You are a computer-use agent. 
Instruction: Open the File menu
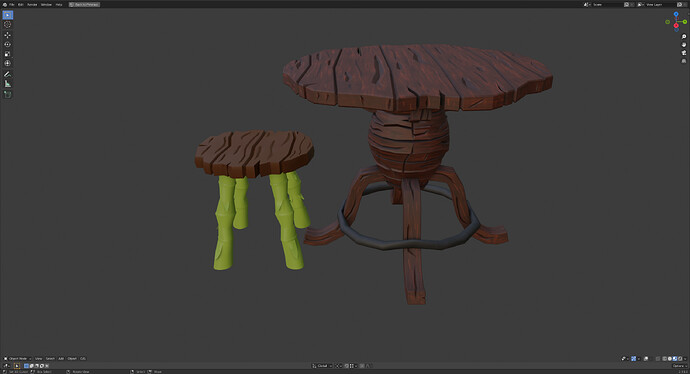point(12,4)
